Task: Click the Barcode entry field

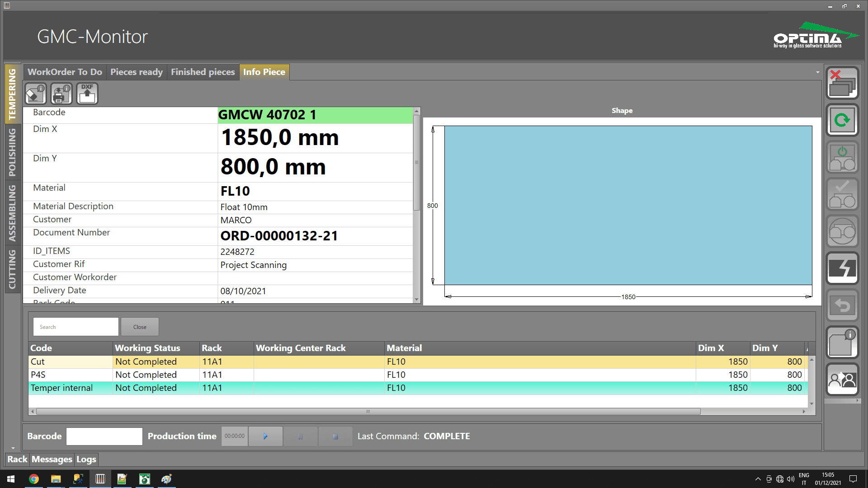Action: pyautogui.click(x=104, y=436)
